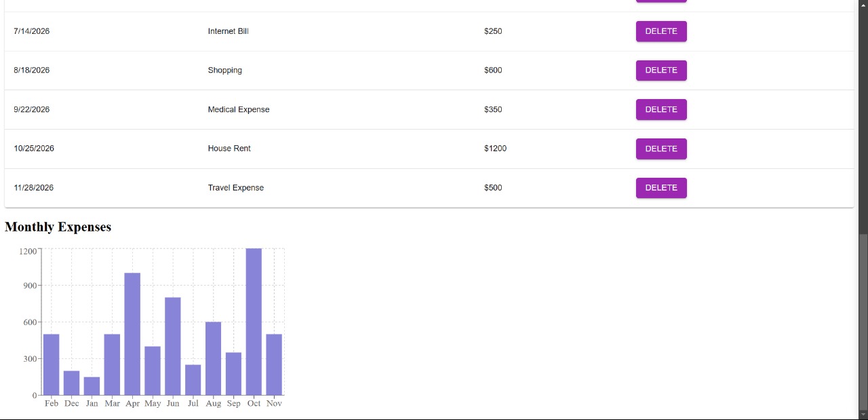Click the scrollbar down arrow
The height and width of the screenshot is (420, 868).
[x=863, y=414]
